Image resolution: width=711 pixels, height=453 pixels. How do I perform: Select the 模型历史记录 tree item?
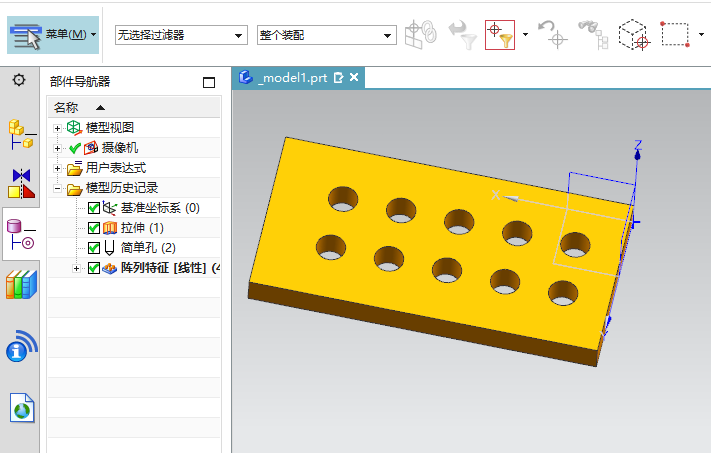122,188
